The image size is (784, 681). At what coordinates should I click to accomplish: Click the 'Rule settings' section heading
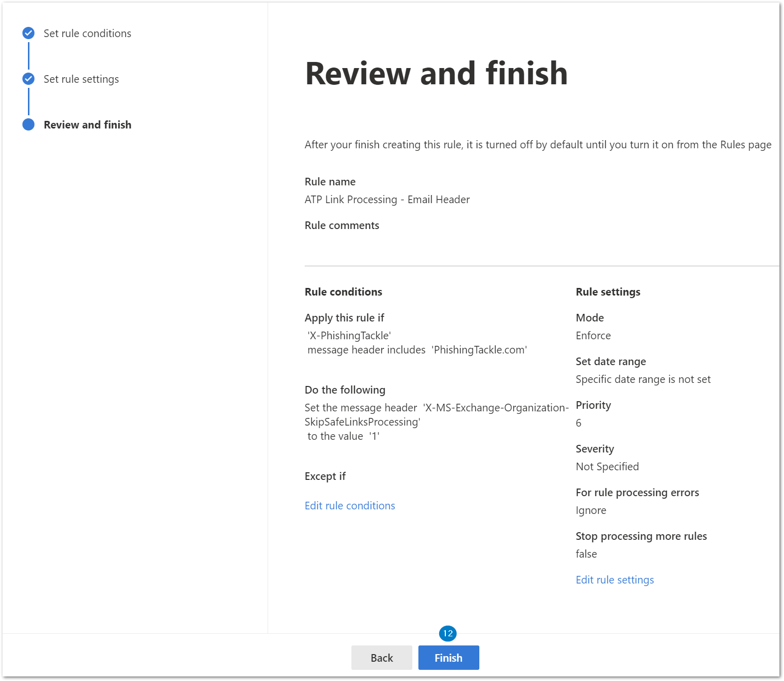pos(608,292)
